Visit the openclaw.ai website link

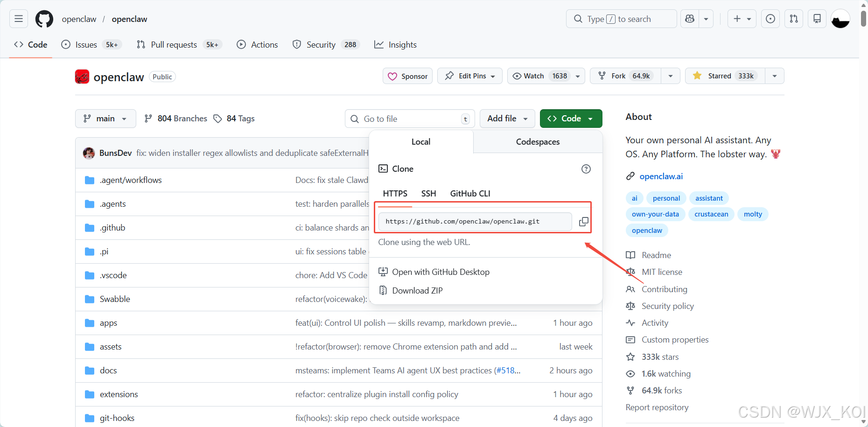(x=661, y=176)
